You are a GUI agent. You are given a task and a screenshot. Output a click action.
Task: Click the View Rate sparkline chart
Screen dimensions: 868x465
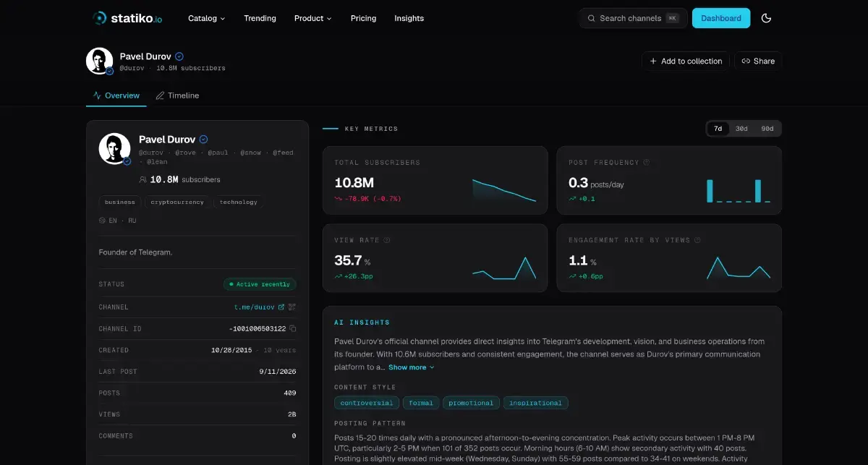tap(504, 268)
